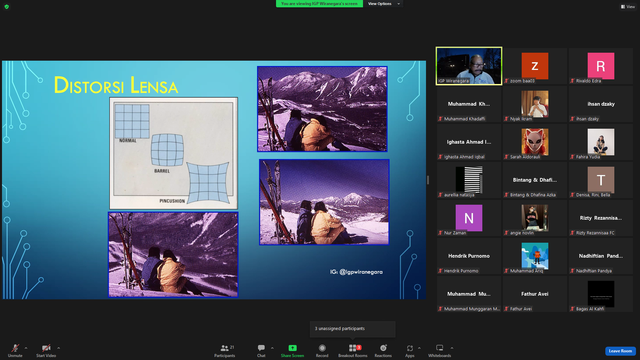This screenshot has width=640, height=360.
Task: Click the IG: @igpwiranegara text on the slide
Action: pos(356,272)
